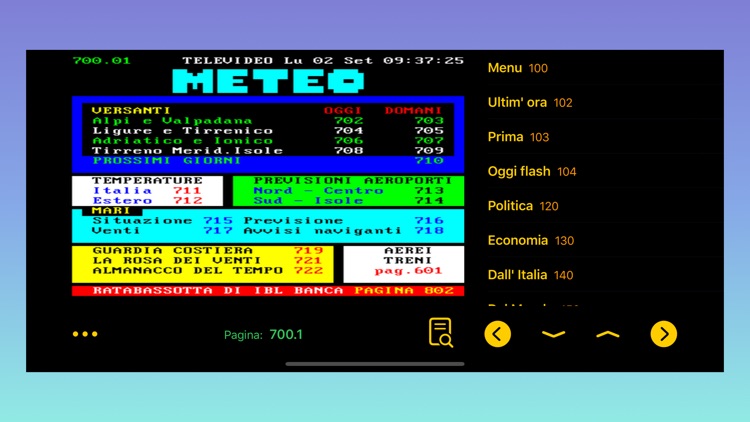This screenshot has height=422, width=750.
Task: Click the 700.01 page indicator
Action: pyautogui.click(x=101, y=61)
